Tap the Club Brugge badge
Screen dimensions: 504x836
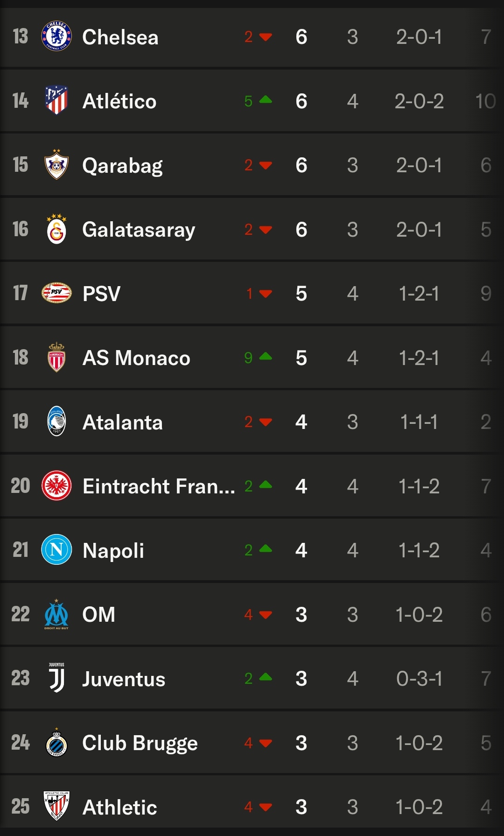56,743
